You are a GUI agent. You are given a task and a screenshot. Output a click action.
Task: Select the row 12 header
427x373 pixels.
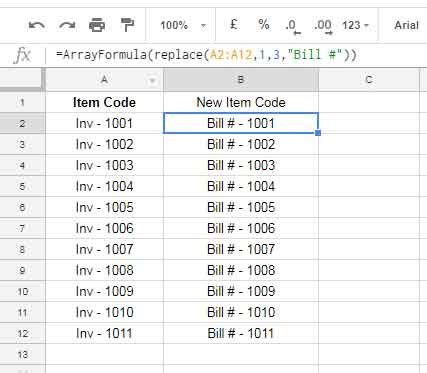tap(22, 333)
